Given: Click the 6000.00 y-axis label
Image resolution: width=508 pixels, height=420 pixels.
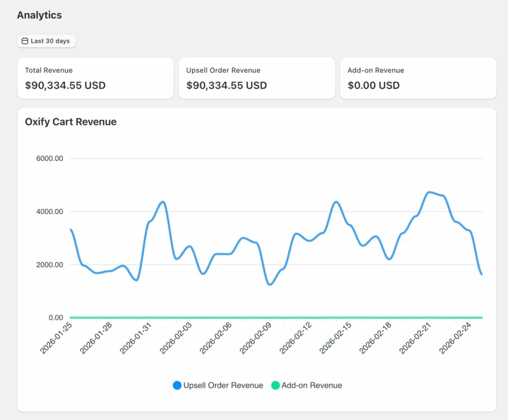Looking at the screenshot, I should [50, 159].
